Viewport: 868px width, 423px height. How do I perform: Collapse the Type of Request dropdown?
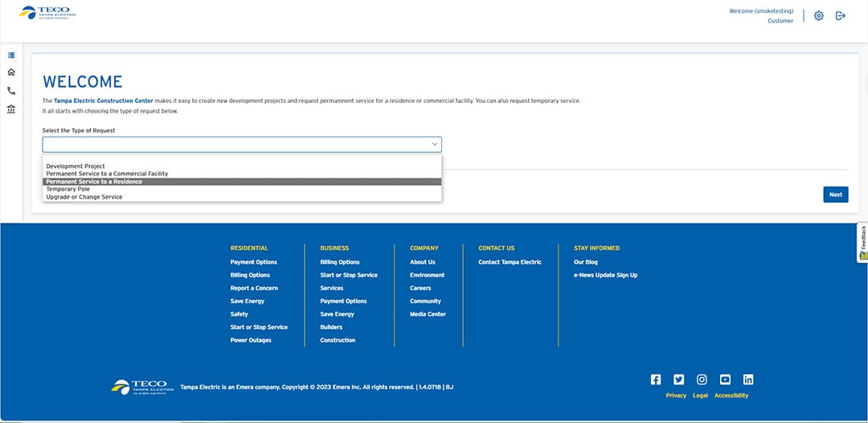(x=435, y=145)
